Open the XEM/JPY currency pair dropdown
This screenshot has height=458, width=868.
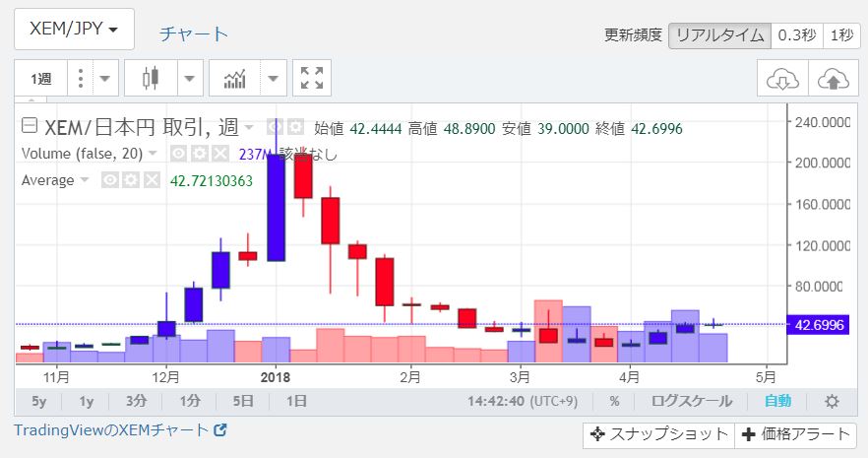click(x=74, y=29)
